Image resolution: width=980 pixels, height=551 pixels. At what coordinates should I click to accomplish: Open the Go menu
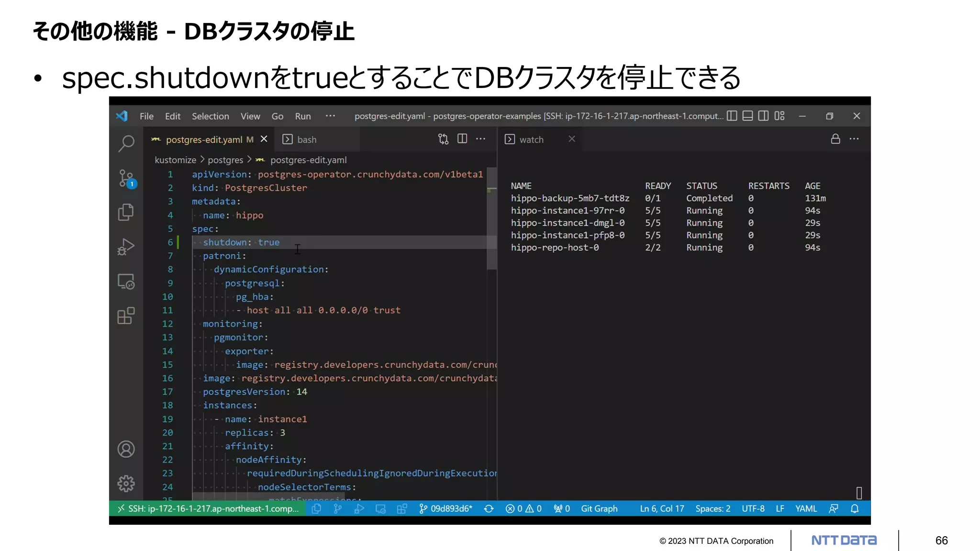[x=278, y=116]
